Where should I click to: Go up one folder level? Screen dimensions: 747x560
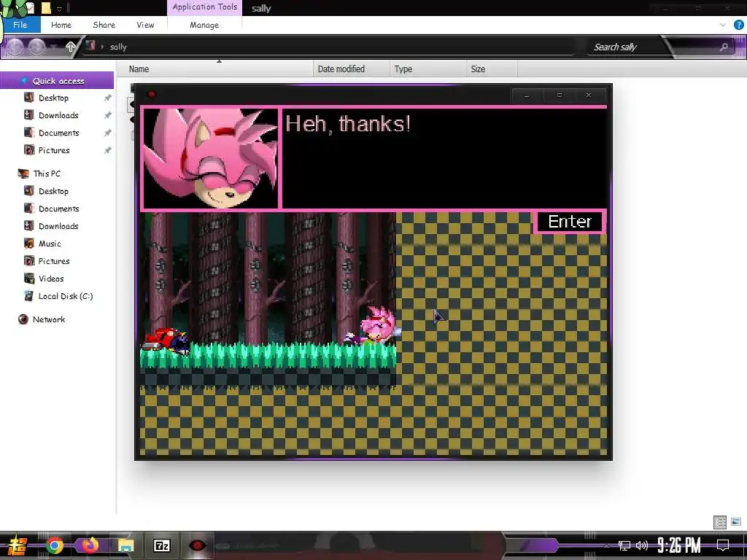coord(71,47)
